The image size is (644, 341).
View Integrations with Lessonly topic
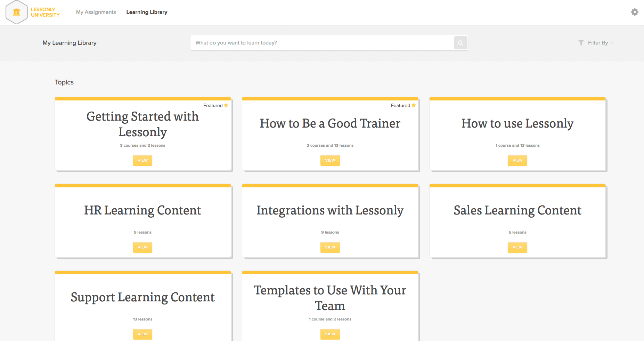[330, 247]
